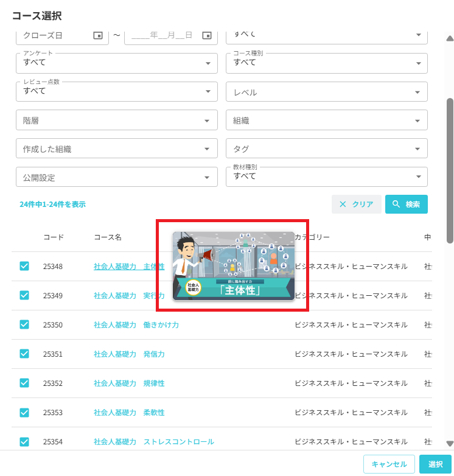Click the 主体性 course thumbnail preview
This screenshot has width=454, height=476.
point(233,266)
